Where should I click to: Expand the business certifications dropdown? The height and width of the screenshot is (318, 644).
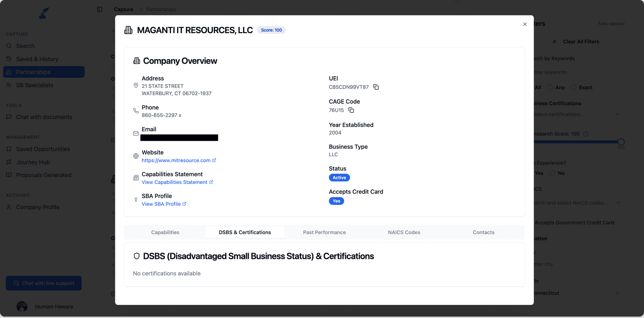pos(617,114)
